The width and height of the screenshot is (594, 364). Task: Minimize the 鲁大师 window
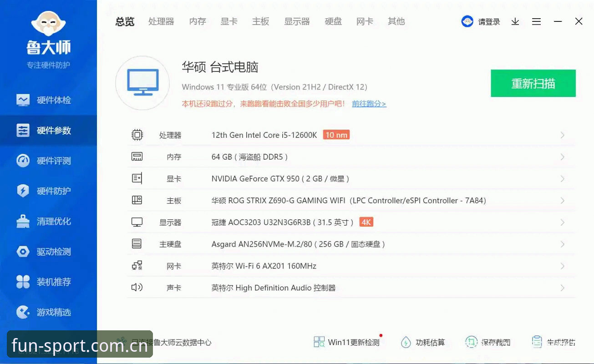click(x=558, y=21)
